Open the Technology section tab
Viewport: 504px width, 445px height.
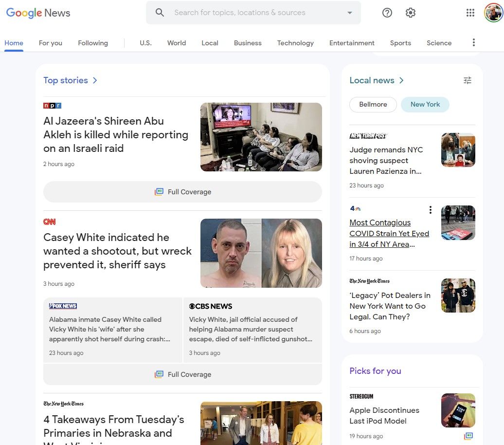click(295, 43)
